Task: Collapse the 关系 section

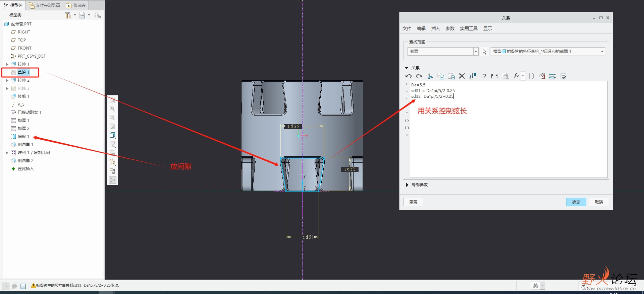Action: click(407, 68)
